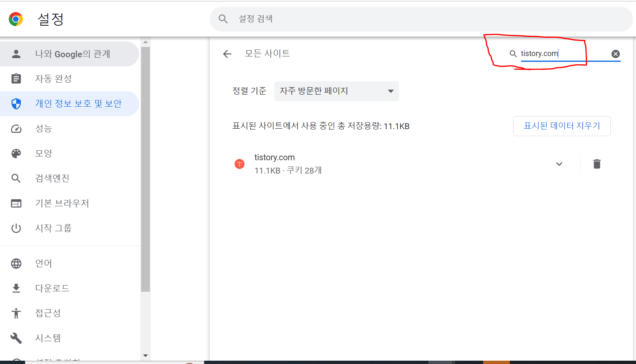Click the speedometer icon for 성능

pos(16,129)
